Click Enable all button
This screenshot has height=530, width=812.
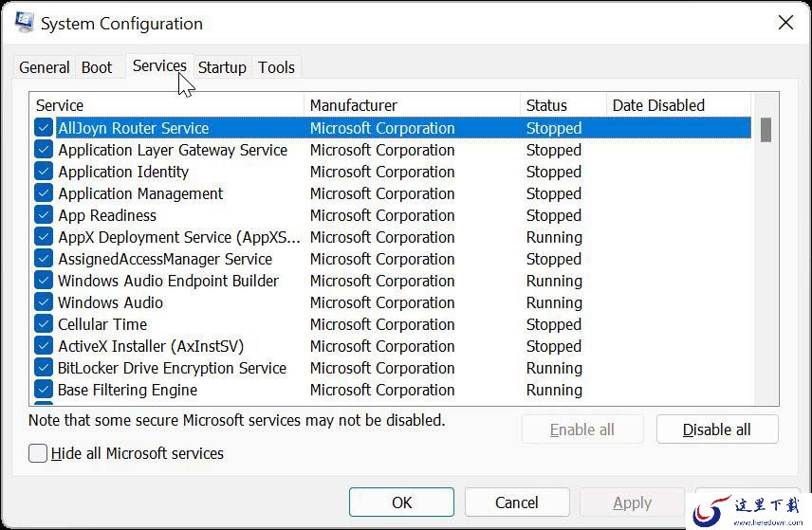click(582, 429)
